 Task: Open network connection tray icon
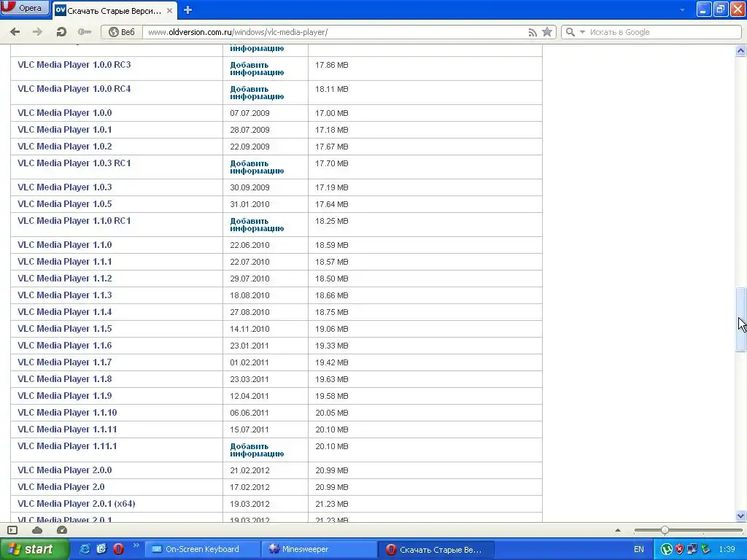pyautogui.click(x=692, y=550)
